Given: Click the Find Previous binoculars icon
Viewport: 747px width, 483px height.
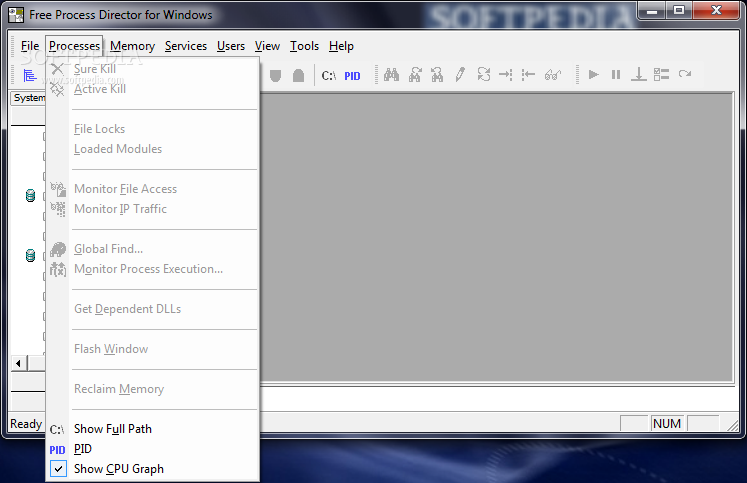Looking at the screenshot, I should [437, 75].
